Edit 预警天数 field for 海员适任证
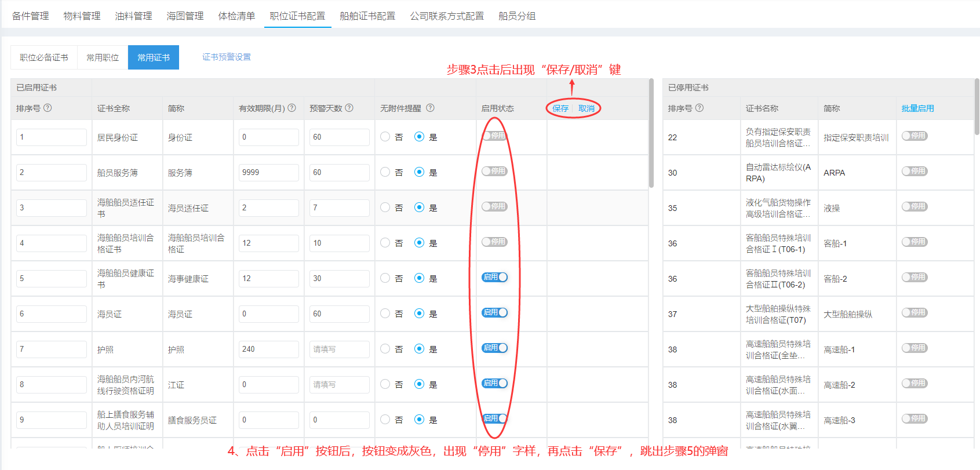Screen dimensions: 980x470 340,208
